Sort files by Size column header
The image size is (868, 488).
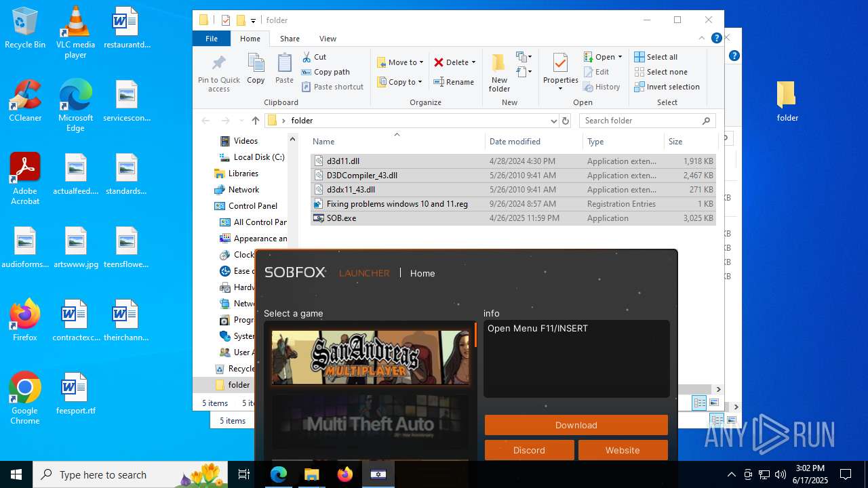point(690,141)
